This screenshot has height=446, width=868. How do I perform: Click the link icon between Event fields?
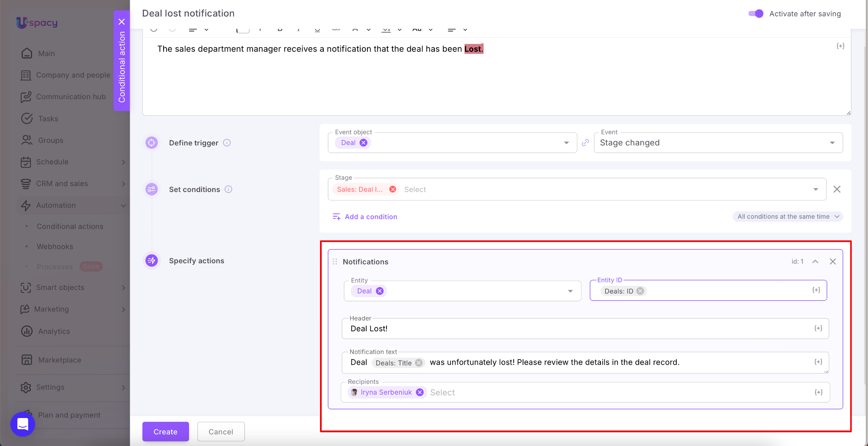tap(585, 143)
